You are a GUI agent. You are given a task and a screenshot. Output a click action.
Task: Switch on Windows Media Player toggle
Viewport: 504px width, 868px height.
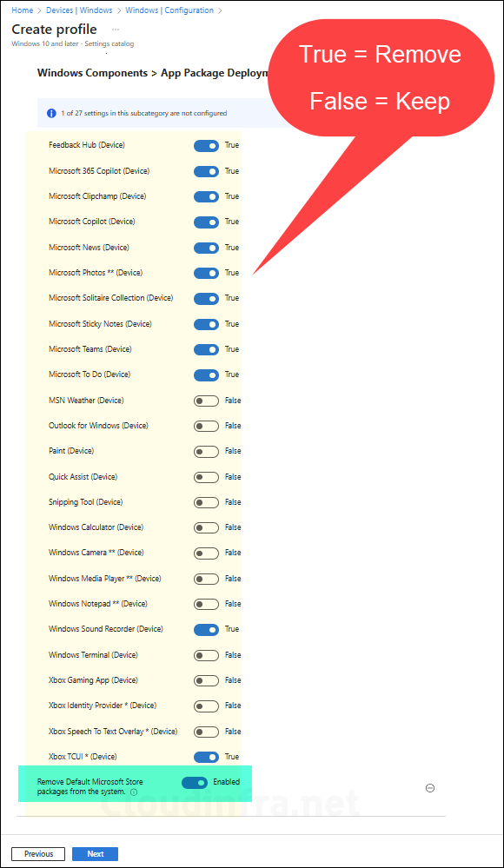pyautogui.click(x=206, y=579)
